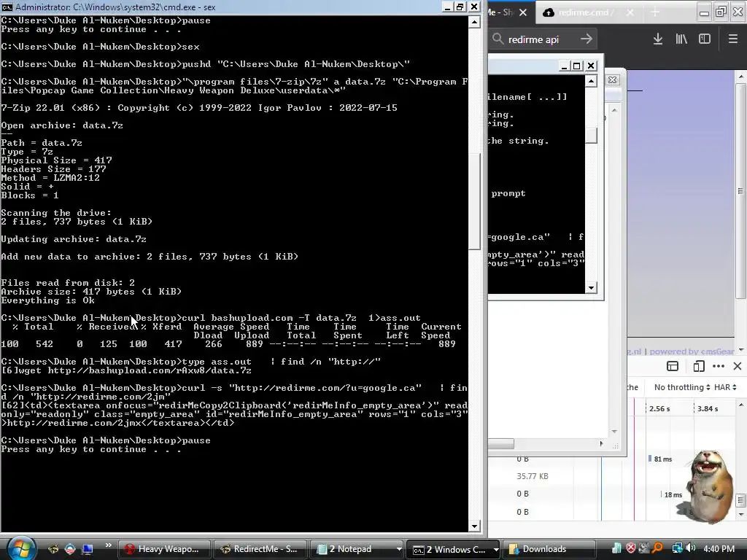Expand quick launch chevron on taskbar
The image size is (747, 560).
coord(108,545)
